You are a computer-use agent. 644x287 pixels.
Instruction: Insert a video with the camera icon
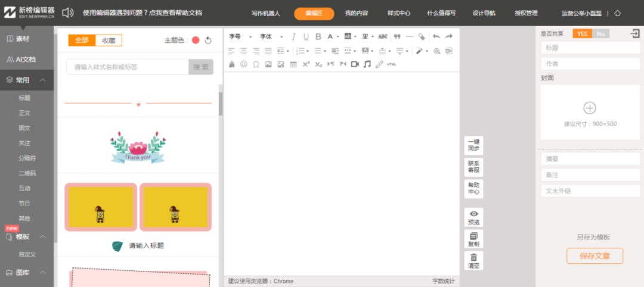[355, 64]
